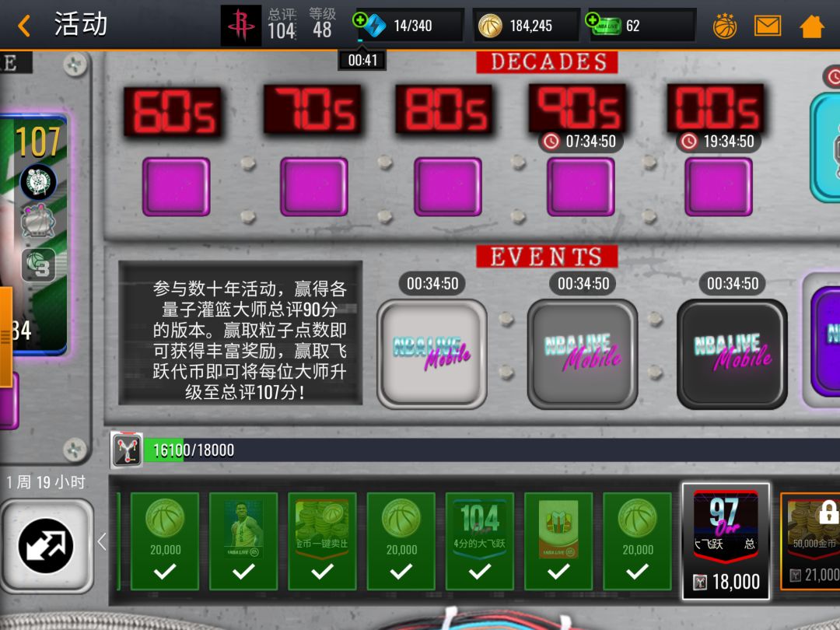Tap the gold coin balance icon
Image resolution: width=840 pixels, height=630 pixels.
coord(490,26)
